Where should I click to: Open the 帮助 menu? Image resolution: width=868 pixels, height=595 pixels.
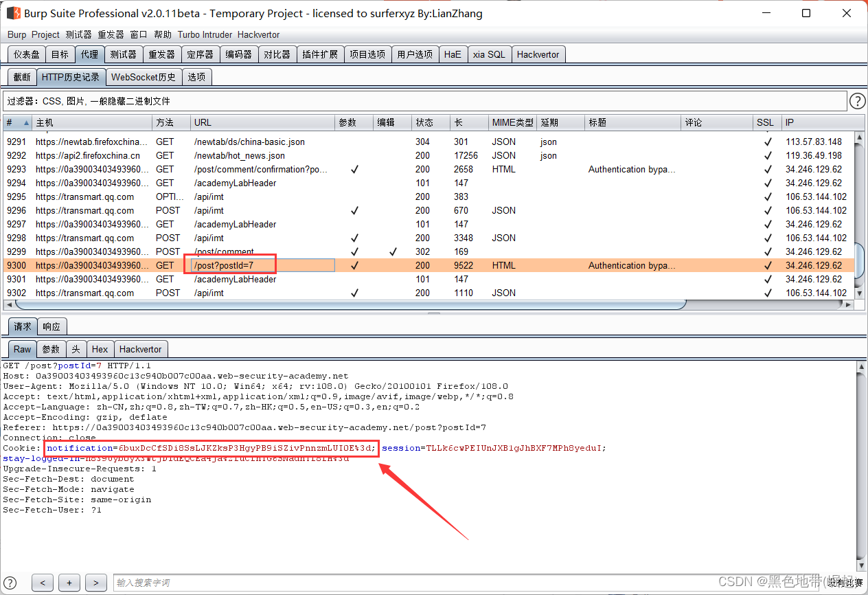[x=163, y=34]
